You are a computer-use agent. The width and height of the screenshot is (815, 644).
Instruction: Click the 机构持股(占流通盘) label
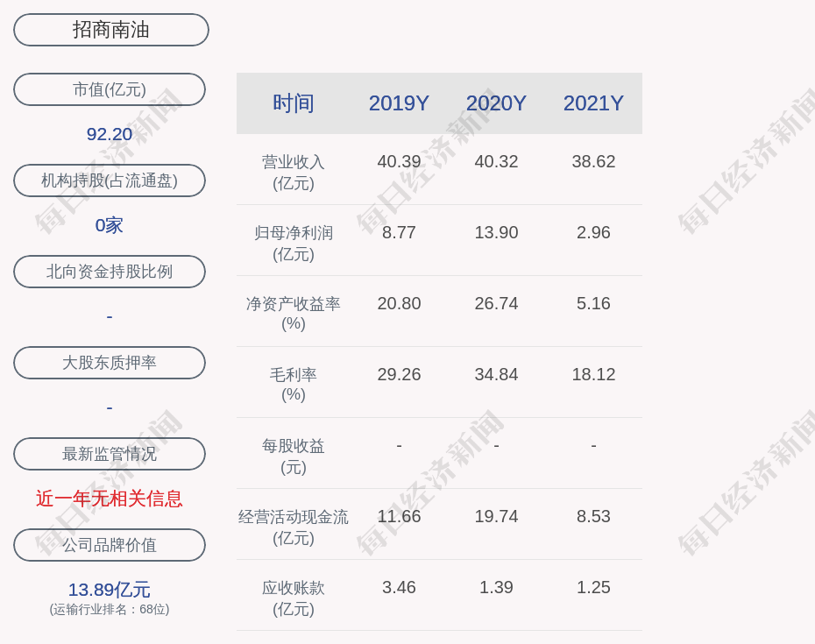point(110,180)
